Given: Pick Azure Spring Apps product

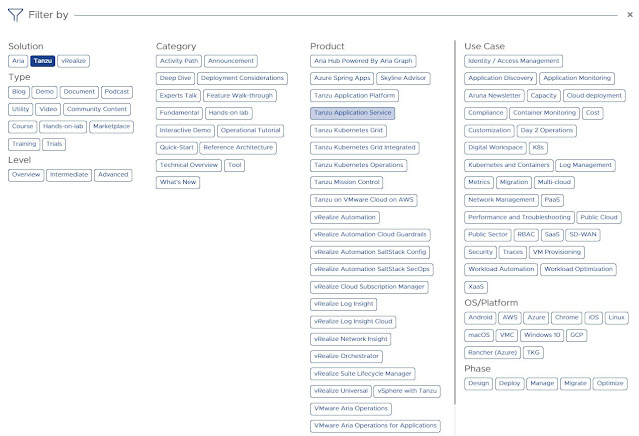Looking at the screenshot, I should click(x=342, y=78).
